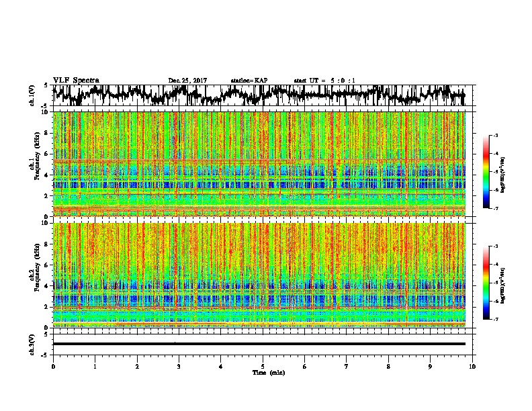Click time axis tick label "6"
Image resolution: width=532 pixels, height=411 pixels.
click(x=305, y=367)
